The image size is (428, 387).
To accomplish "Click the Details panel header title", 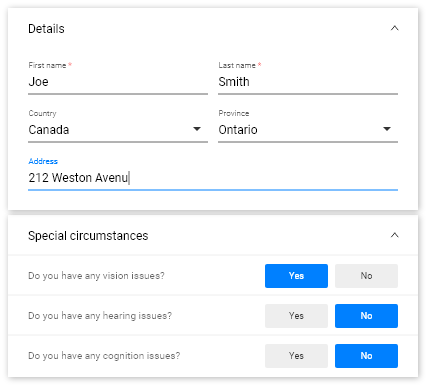I will click(x=46, y=29).
